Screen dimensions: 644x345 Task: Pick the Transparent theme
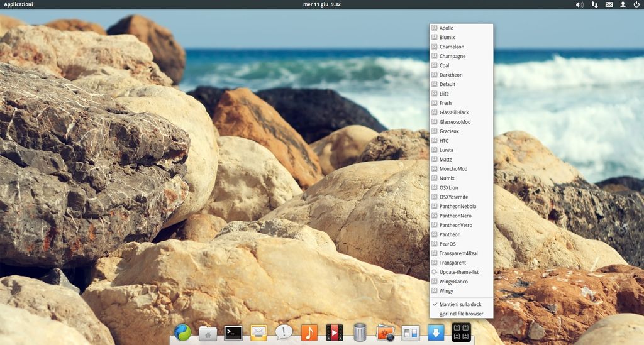pyautogui.click(x=453, y=263)
